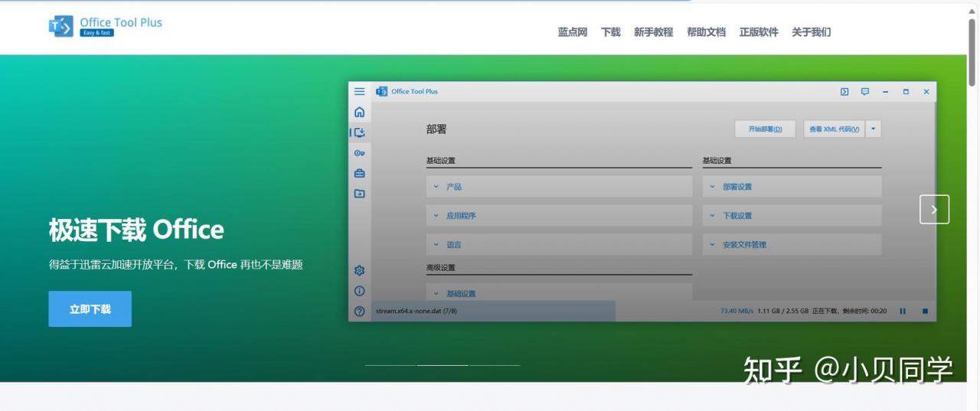Viewport: 980px width, 411px height.
Task: Click the Office Tool Plus site logo
Action: tap(106, 26)
